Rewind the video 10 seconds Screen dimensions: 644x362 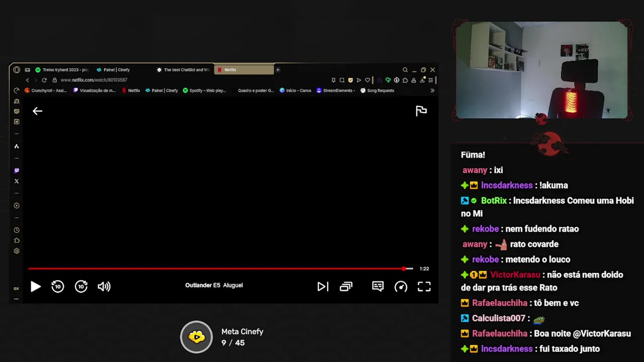pyautogui.click(x=58, y=287)
